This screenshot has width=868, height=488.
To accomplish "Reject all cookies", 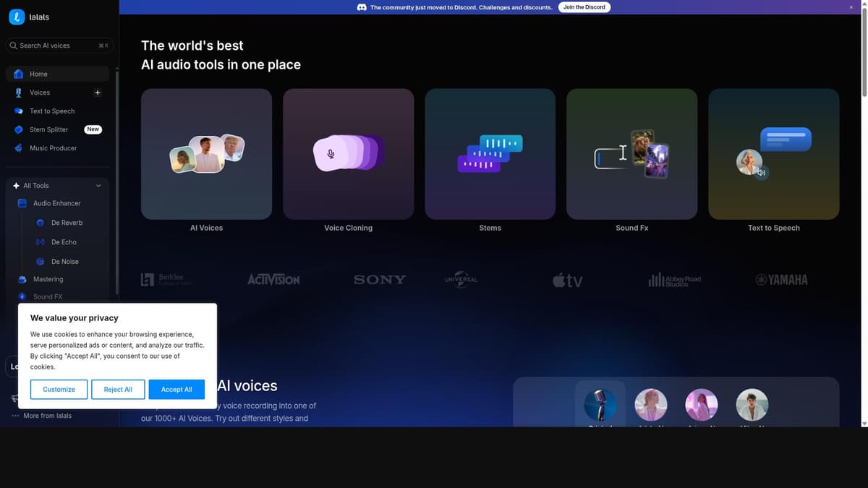I will click(118, 390).
